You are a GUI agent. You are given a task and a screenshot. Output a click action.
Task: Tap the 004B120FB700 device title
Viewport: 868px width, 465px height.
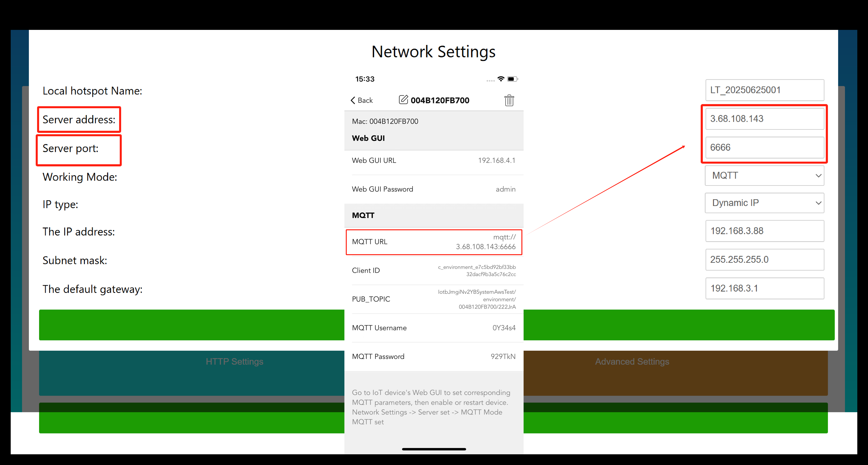point(440,100)
